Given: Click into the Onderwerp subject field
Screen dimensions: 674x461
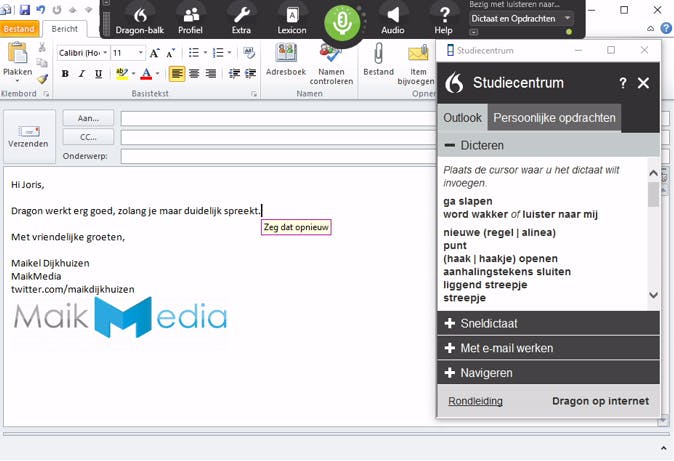Looking at the screenshot, I should 278,156.
